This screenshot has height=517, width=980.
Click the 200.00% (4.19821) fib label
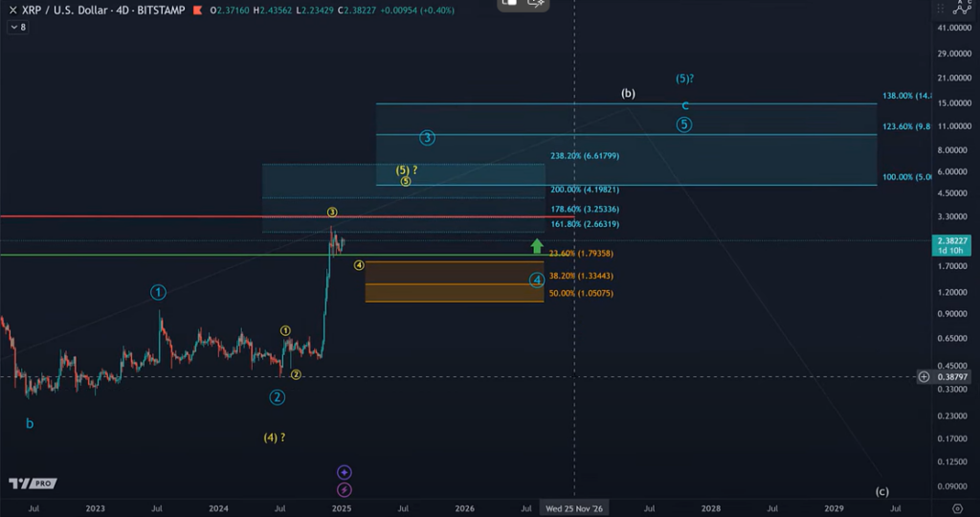coord(585,190)
